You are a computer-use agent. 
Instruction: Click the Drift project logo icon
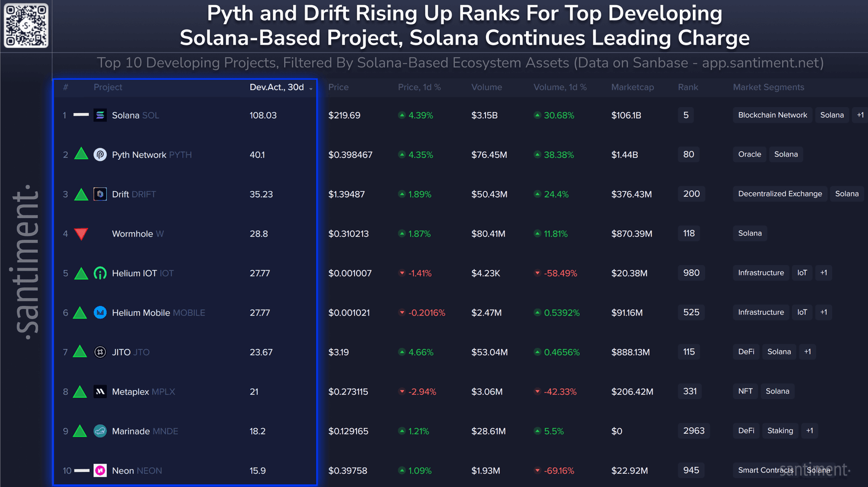(x=100, y=194)
